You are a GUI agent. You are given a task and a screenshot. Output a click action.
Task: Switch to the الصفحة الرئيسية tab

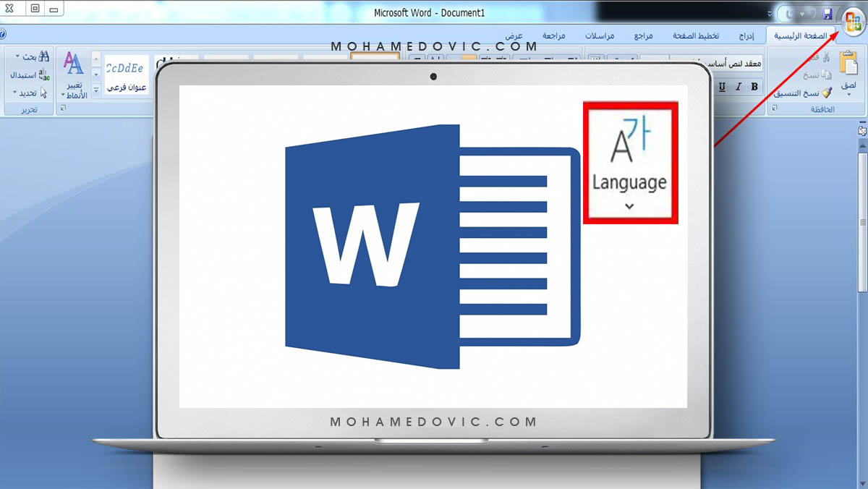click(x=801, y=35)
